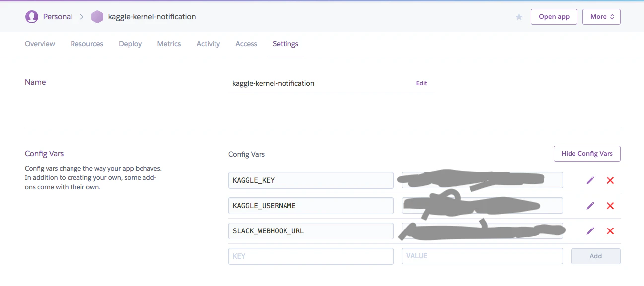Open the Deploy tab
This screenshot has height=286, width=644.
(x=130, y=44)
